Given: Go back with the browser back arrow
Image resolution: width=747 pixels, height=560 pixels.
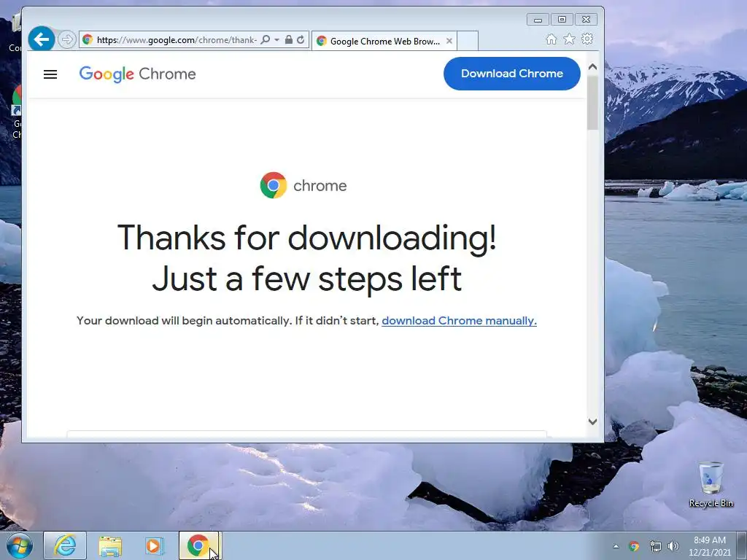Looking at the screenshot, I should [x=42, y=39].
